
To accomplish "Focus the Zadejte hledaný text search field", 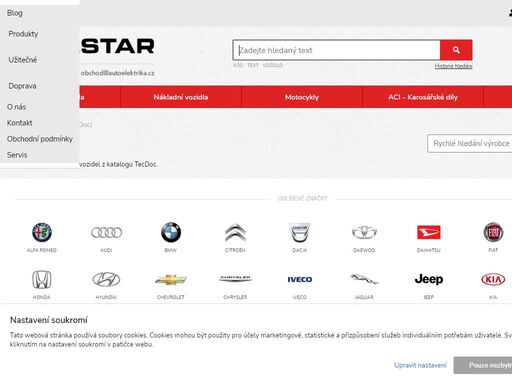I will pos(336,50).
